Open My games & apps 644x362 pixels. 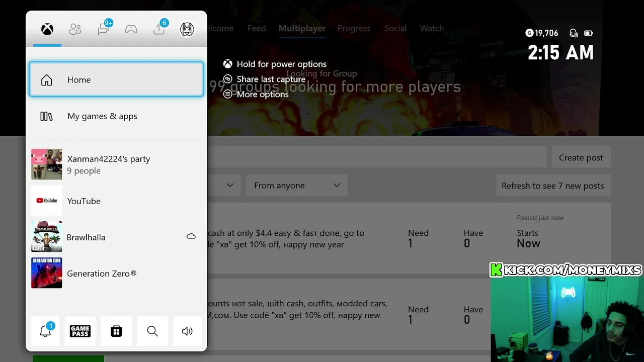[116, 116]
